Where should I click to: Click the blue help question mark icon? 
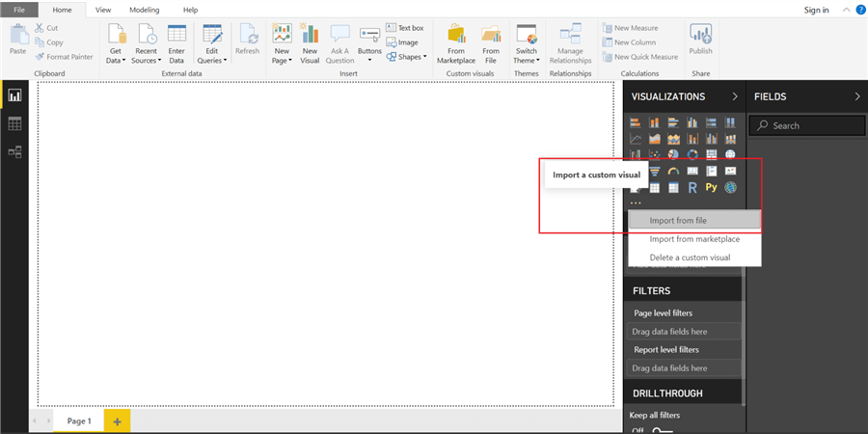pos(861,10)
